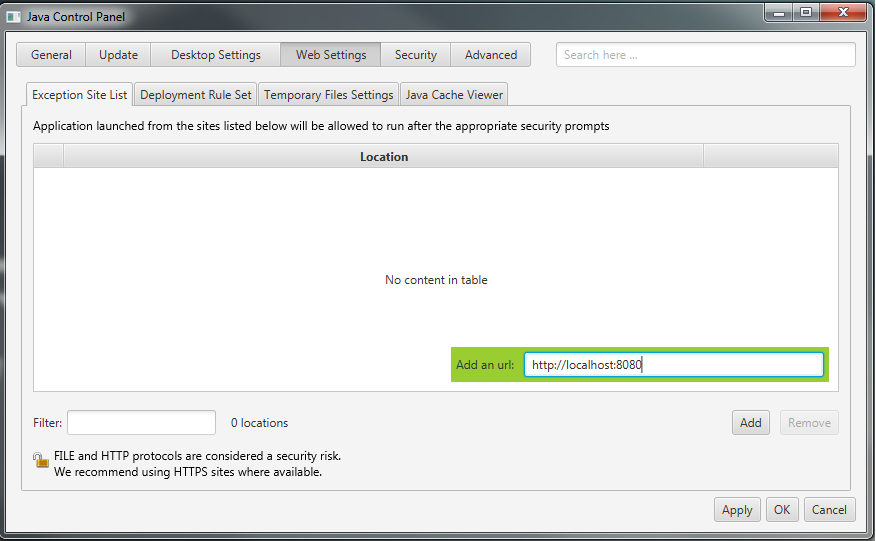Viewport: 876px width, 541px height.
Task: Switch to the Update tab
Action: [118, 55]
